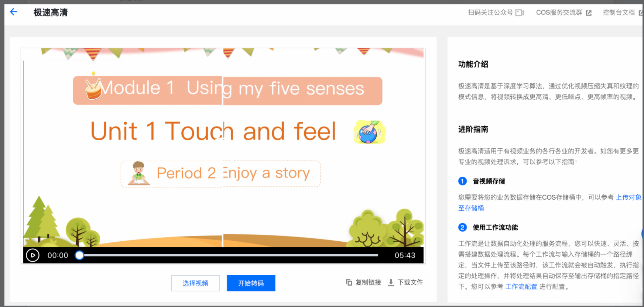Click the number 1 badge beside 音视频存储
This screenshot has height=307, width=644.
[x=462, y=181]
